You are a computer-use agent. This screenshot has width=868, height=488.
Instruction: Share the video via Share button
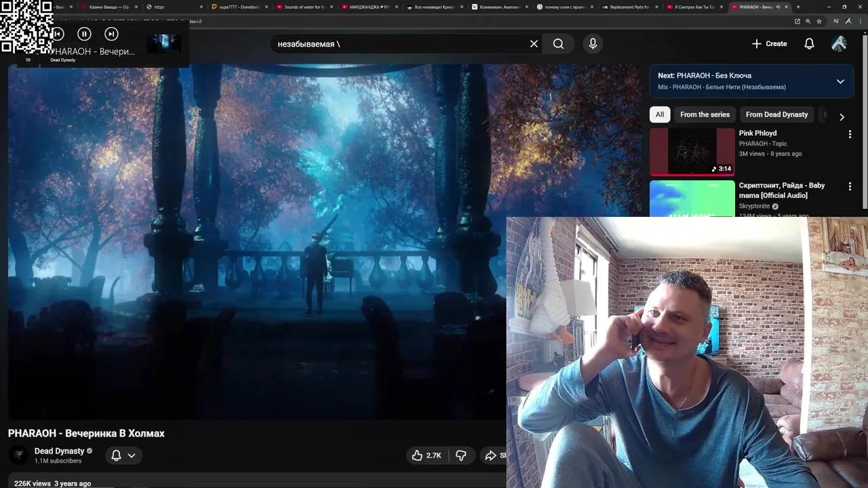[494, 455]
